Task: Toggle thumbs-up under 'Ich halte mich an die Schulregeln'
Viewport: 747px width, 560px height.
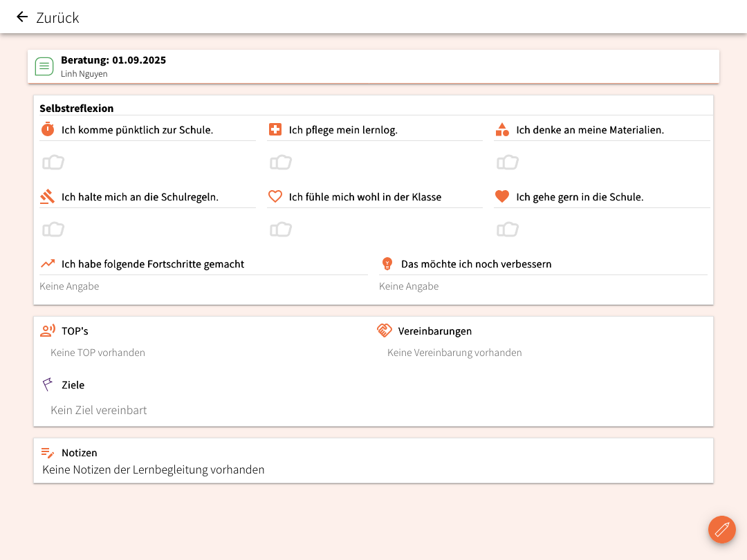Action: point(53,230)
